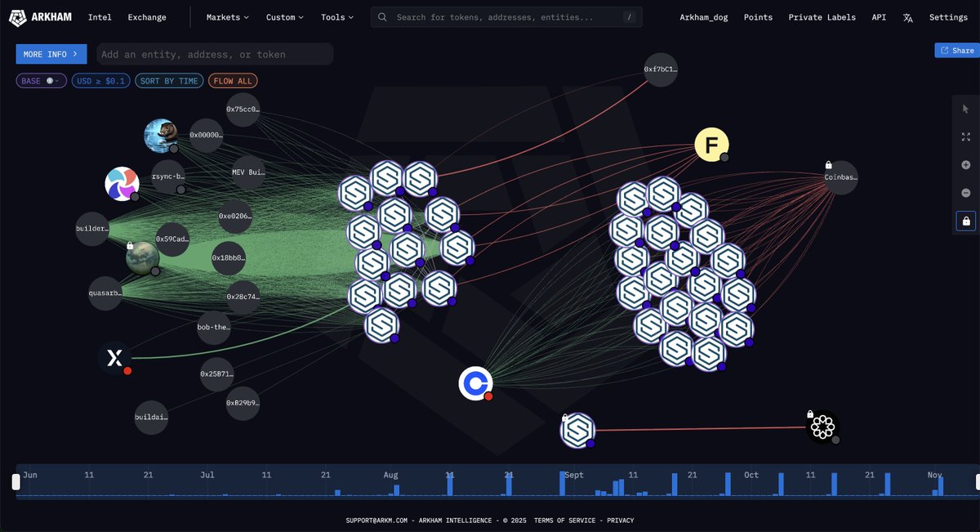Viewport: 980px width, 532px height.
Task: Click the right timeline range handle
Action: point(978,482)
